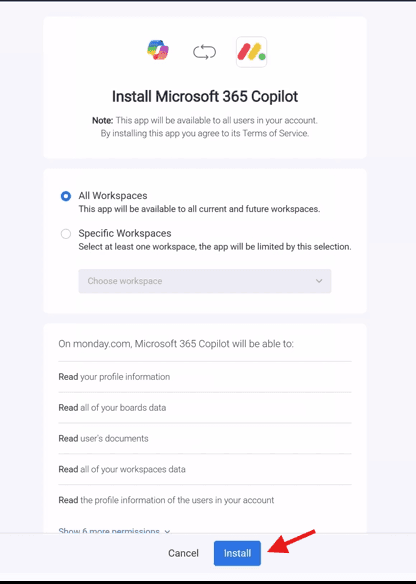Viewport: 416px width, 584px height.
Task: Click the Specific Workspaces label text
Action: click(125, 233)
